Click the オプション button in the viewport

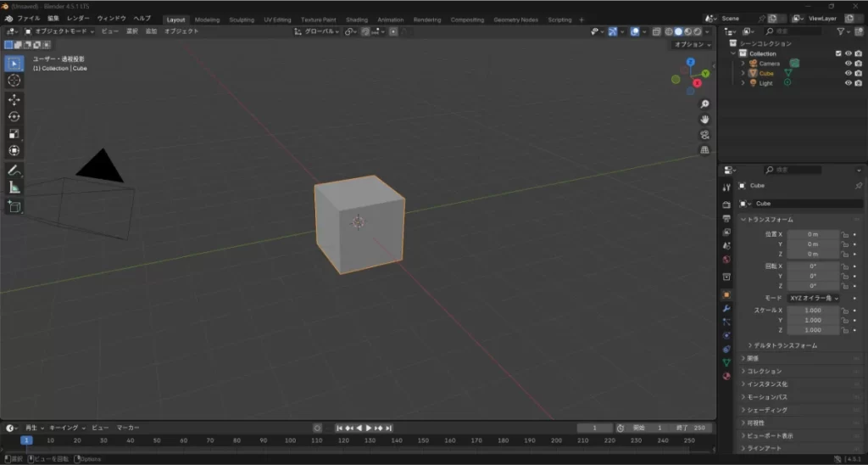[x=691, y=44]
